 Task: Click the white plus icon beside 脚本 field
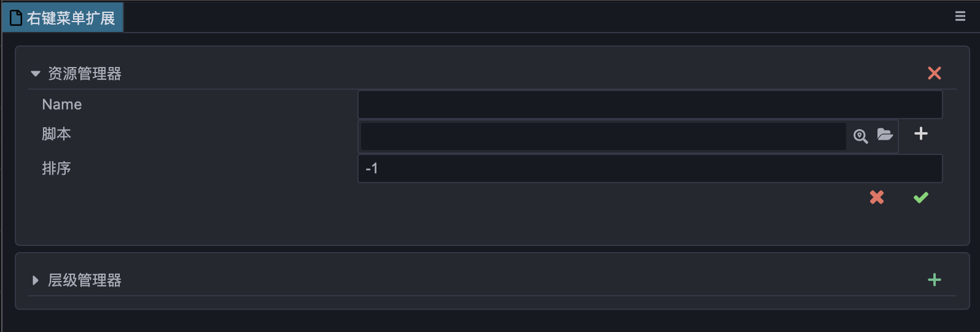click(x=920, y=133)
